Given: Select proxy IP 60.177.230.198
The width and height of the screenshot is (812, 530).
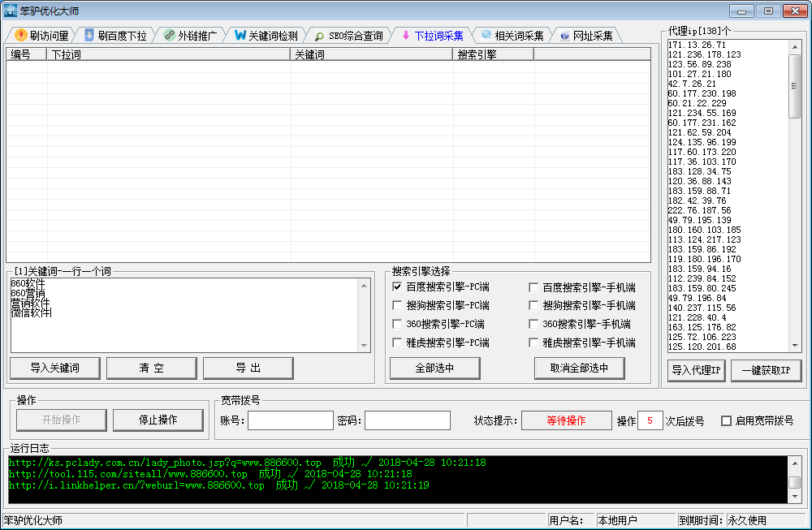Looking at the screenshot, I should pos(702,93).
